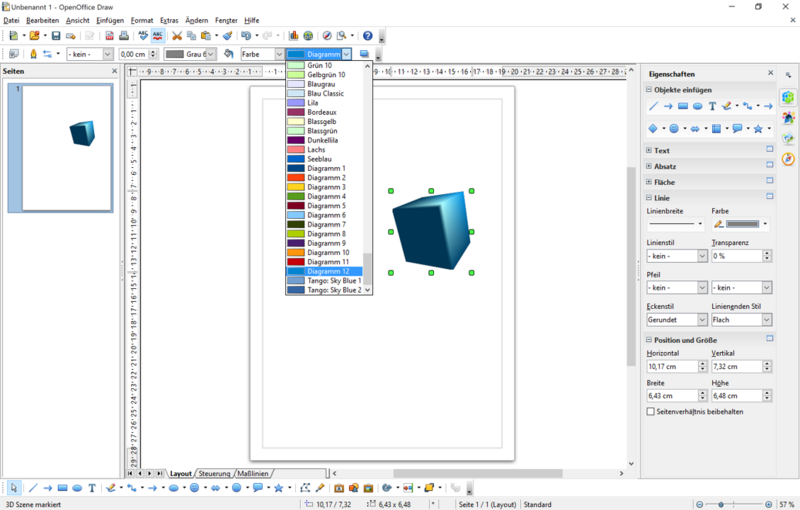Choose Bordeaux color from the list
The height and width of the screenshot is (510, 800).
tap(322, 112)
